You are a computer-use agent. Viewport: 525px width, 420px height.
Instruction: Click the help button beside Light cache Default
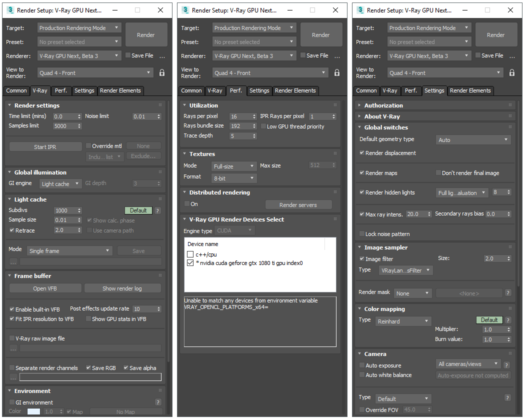tap(157, 210)
